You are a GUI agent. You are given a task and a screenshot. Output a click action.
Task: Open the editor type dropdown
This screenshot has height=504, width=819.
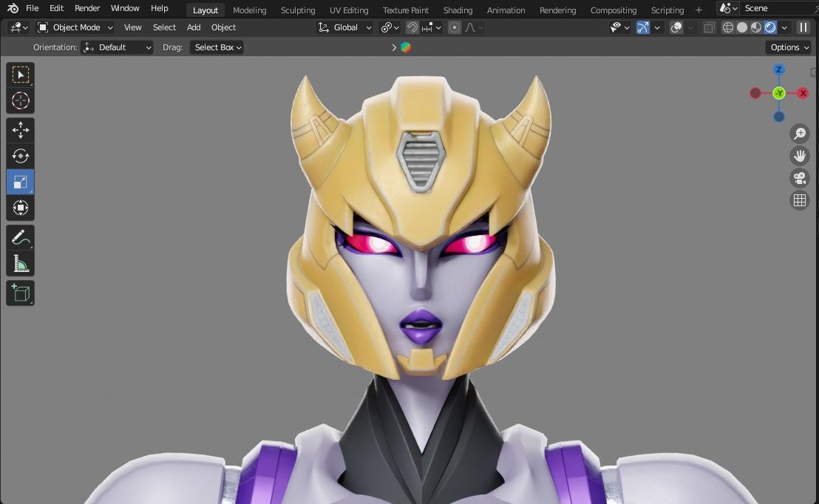tap(18, 27)
